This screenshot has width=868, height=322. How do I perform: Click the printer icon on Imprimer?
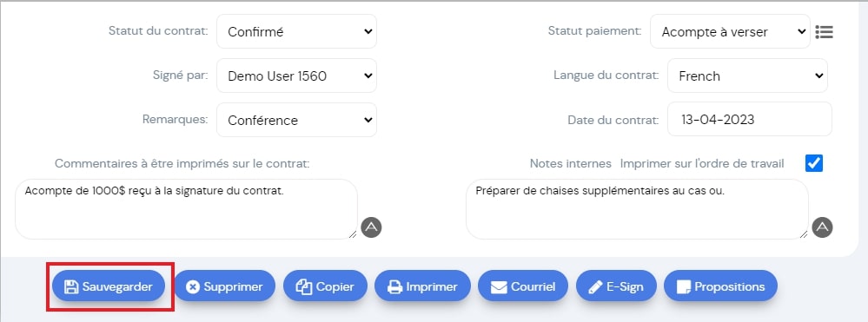coord(394,287)
